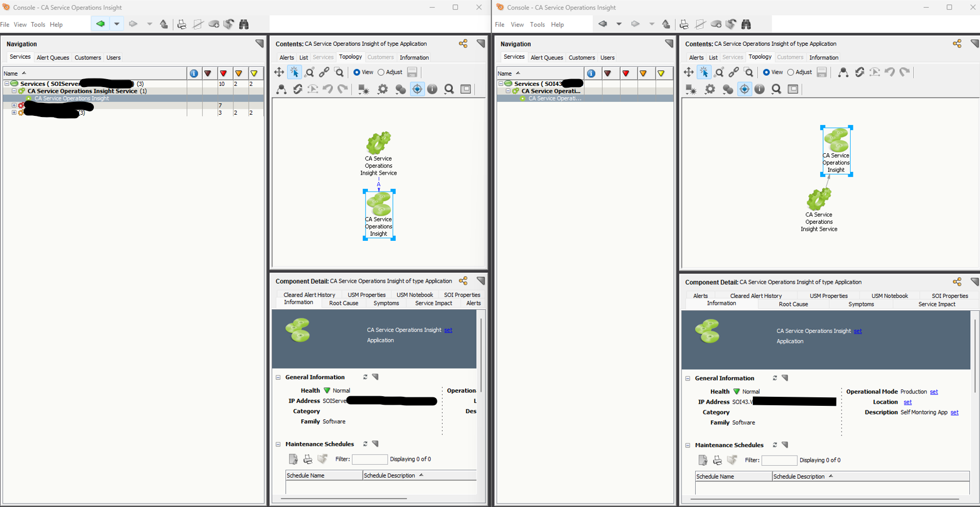
Task: Select the Adjust radio button in right window
Action: (x=791, y=72)
